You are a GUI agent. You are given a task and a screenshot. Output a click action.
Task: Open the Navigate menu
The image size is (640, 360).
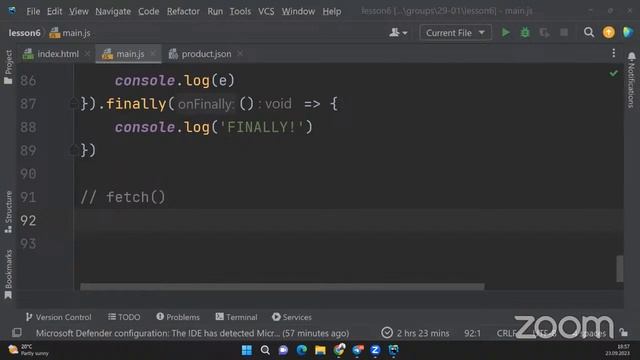113,11
